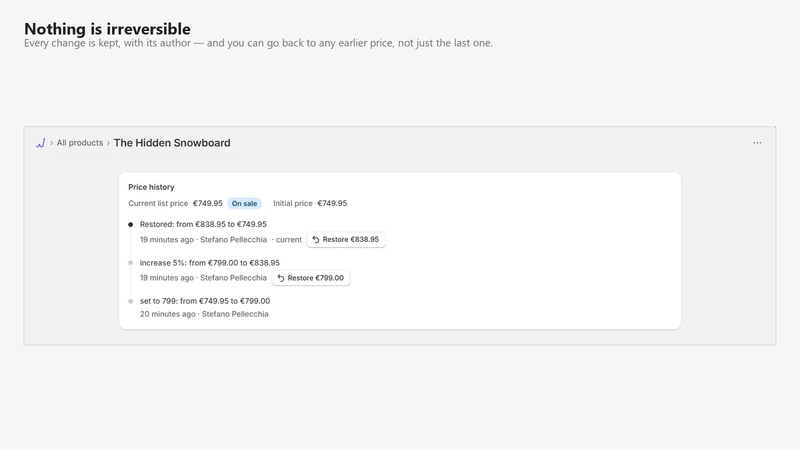
Task: Click the breadcrumb chevron after All products
Action: [108, 143]
